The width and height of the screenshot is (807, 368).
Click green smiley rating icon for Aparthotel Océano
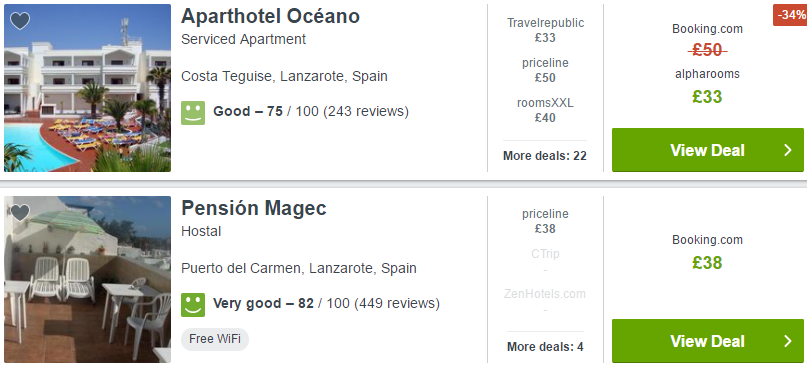pos(193,113)
